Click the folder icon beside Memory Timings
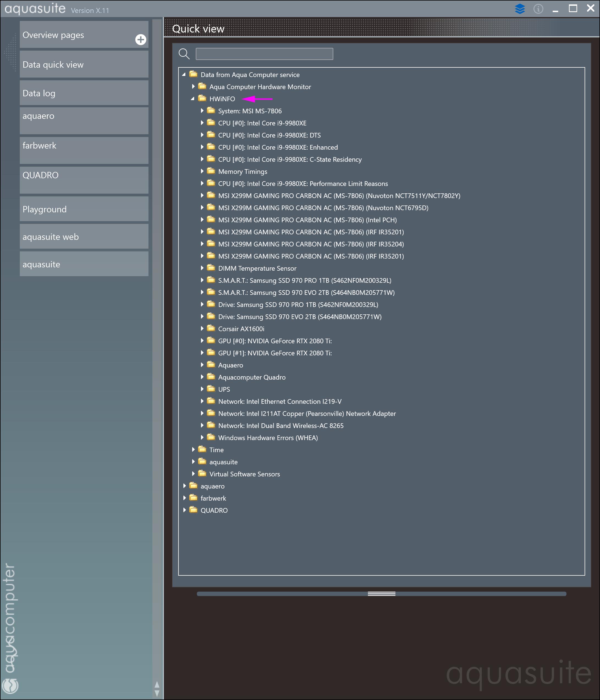The image size is (600, 700). point(211,171)
